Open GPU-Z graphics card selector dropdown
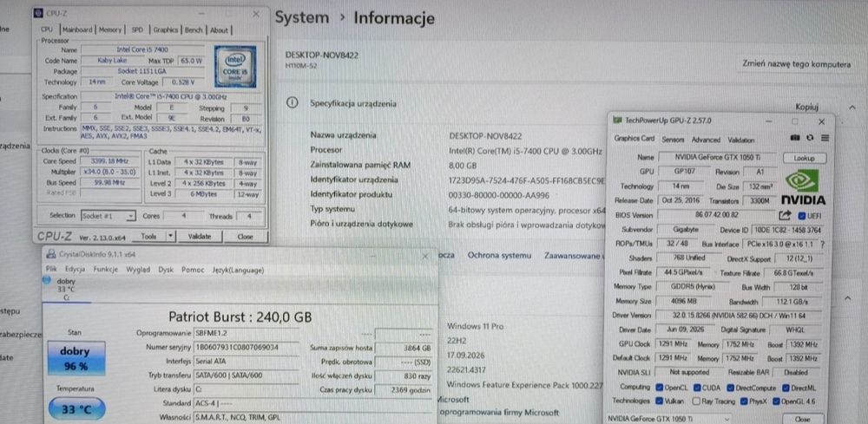This screenshot has height=424, width=868. [668, 419]
